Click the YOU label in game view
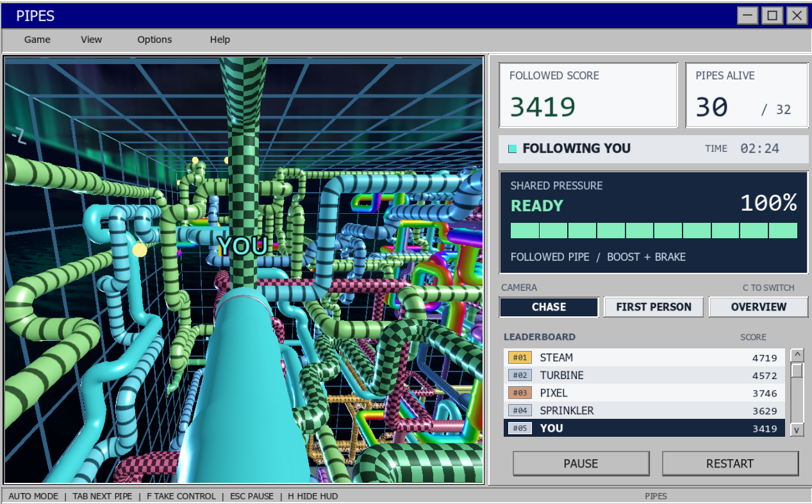 point(242,247)
